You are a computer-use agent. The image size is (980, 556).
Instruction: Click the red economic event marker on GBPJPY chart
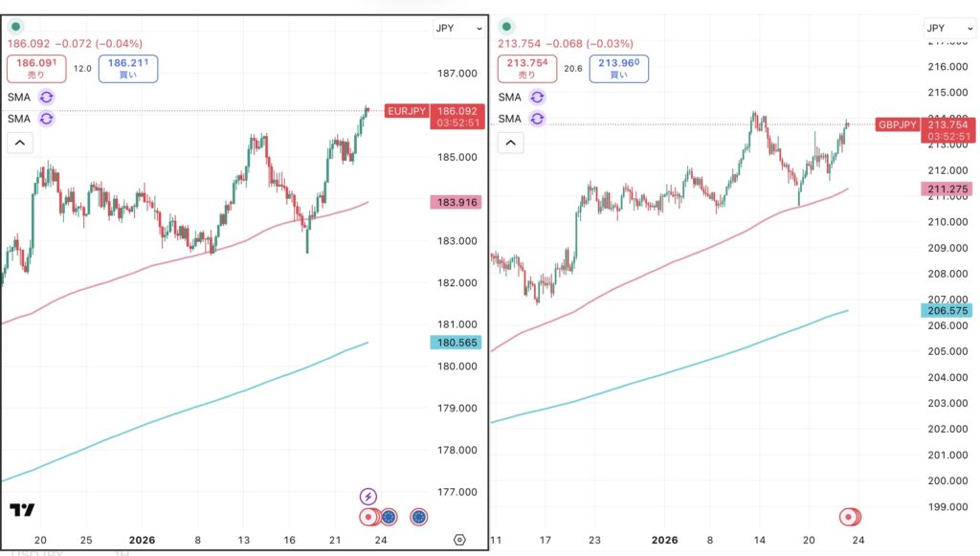pyautogui.click(x=849, y=517)
